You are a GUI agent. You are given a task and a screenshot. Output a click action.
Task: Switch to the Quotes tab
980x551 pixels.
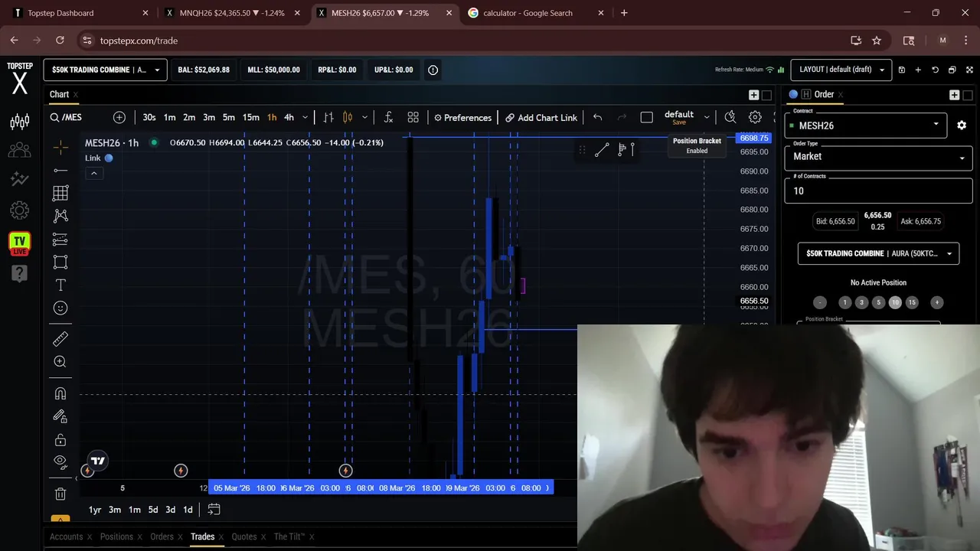[244, 536]
